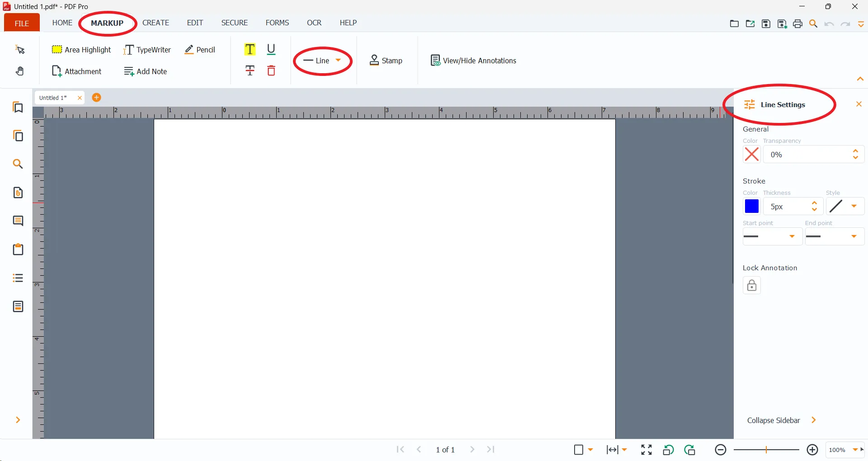The width and height of the screenshot is (868, 461).
Task: Open the clipboard sidebar panel
Action: 18,249
